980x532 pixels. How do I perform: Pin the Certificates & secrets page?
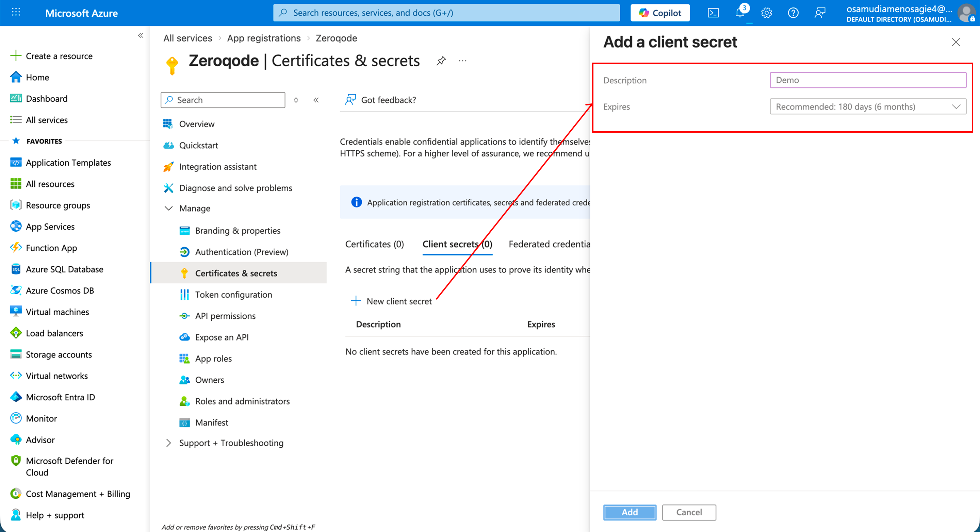[x=441, y=61]
